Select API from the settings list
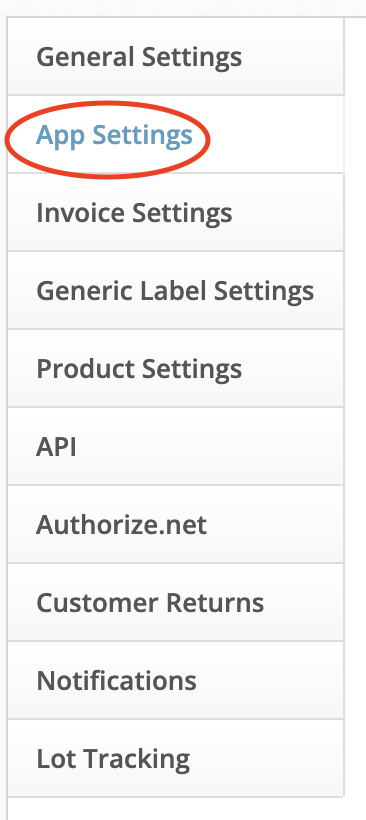 click(x=176, y=446)
